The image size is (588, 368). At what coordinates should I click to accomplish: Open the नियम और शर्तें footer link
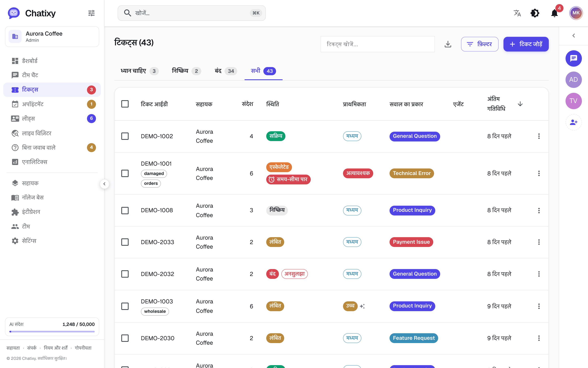[56, 348]
